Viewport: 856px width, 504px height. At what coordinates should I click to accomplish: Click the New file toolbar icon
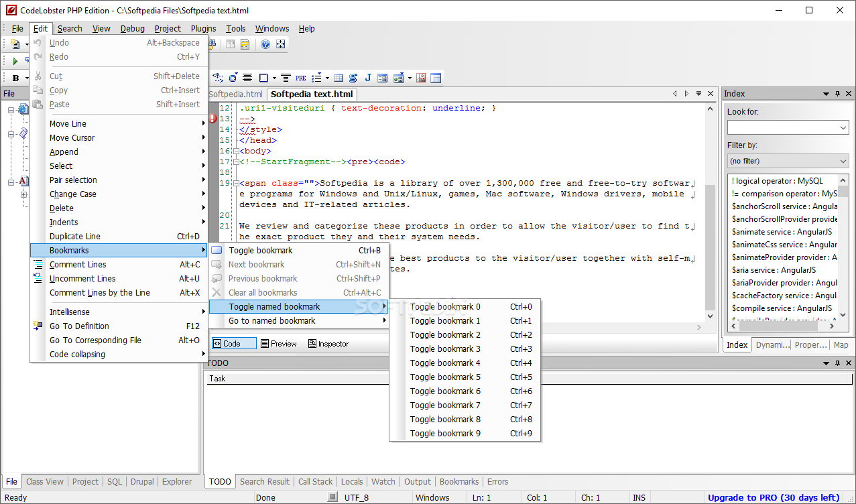tap(15, 44)
